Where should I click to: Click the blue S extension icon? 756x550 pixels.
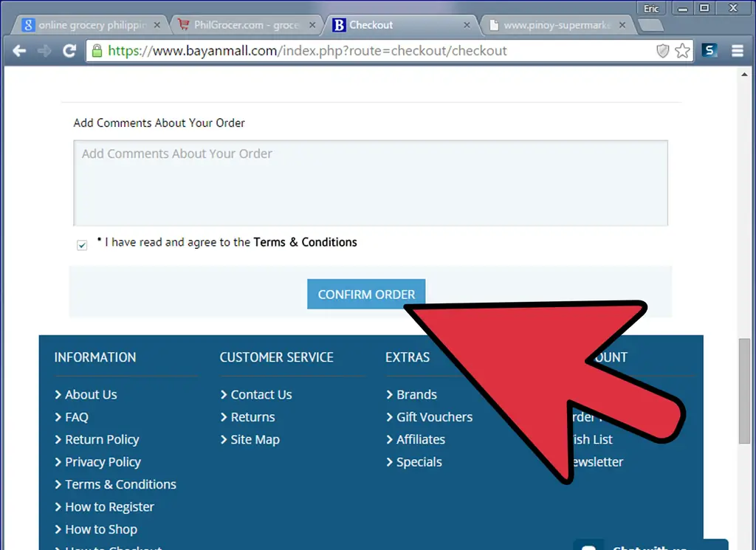click(x=710, y=51)
